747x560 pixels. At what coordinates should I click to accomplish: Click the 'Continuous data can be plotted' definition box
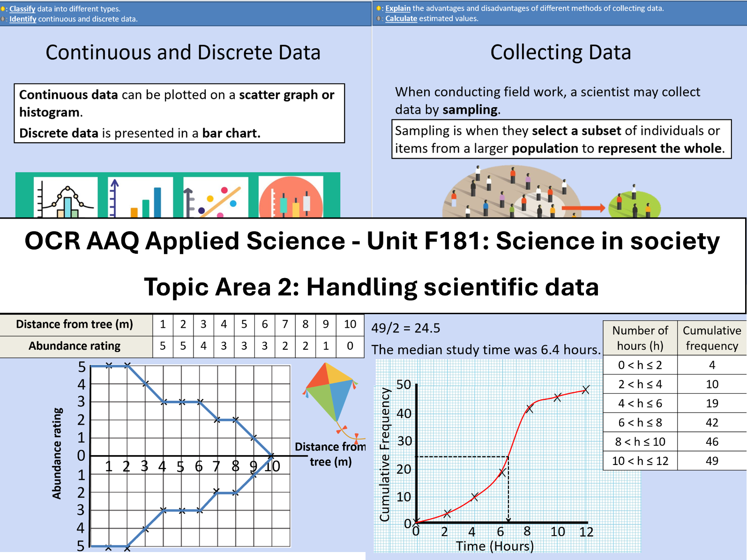click(x=179, y=113)
